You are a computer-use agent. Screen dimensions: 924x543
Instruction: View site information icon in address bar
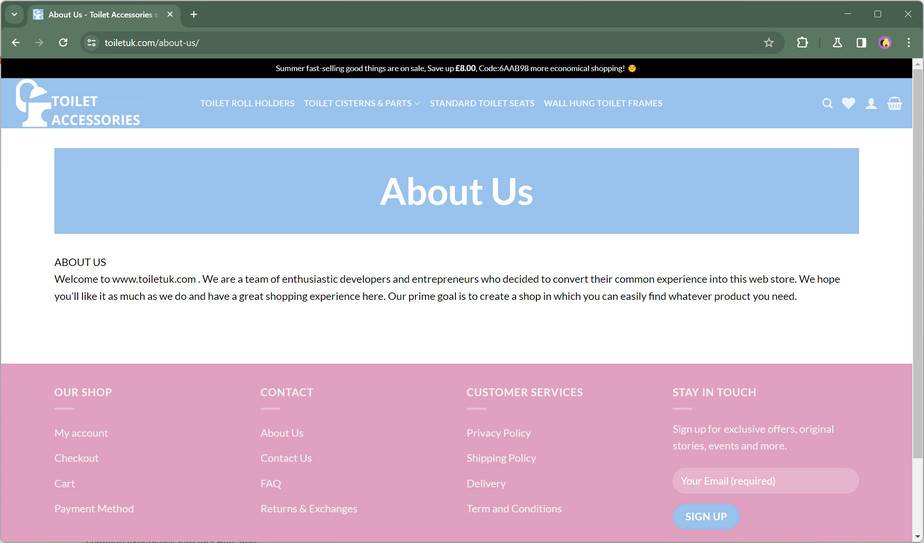coord(91,42)
